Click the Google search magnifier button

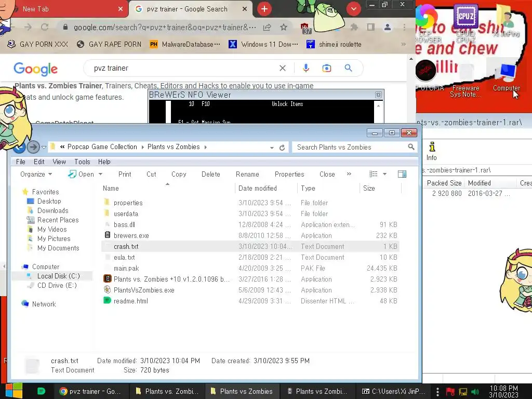348,68
